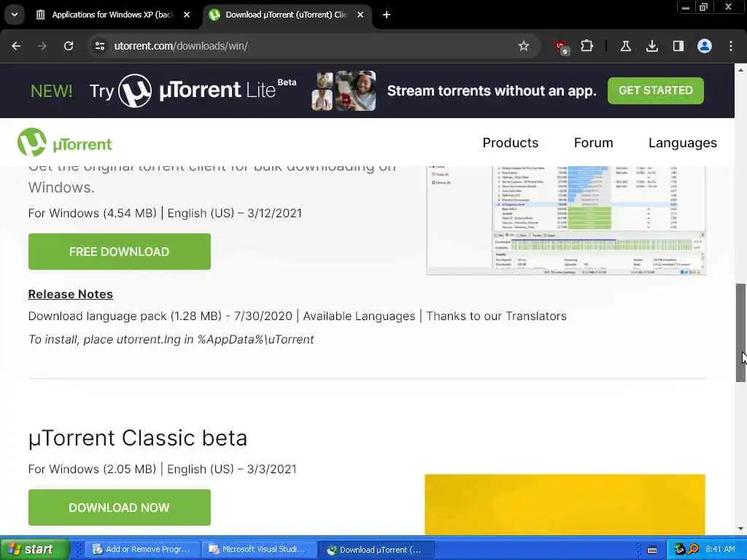Screen dimensions: 747x560
Task: Click the FREE DOWNLOAD button
Action: pyautogui.click(x=119, y=252)
